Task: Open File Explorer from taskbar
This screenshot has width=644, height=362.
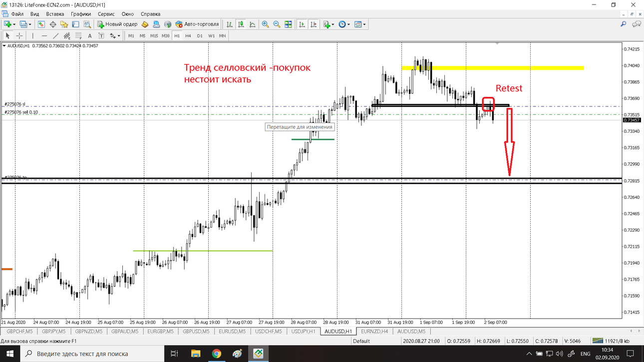Action: point(195,354)
